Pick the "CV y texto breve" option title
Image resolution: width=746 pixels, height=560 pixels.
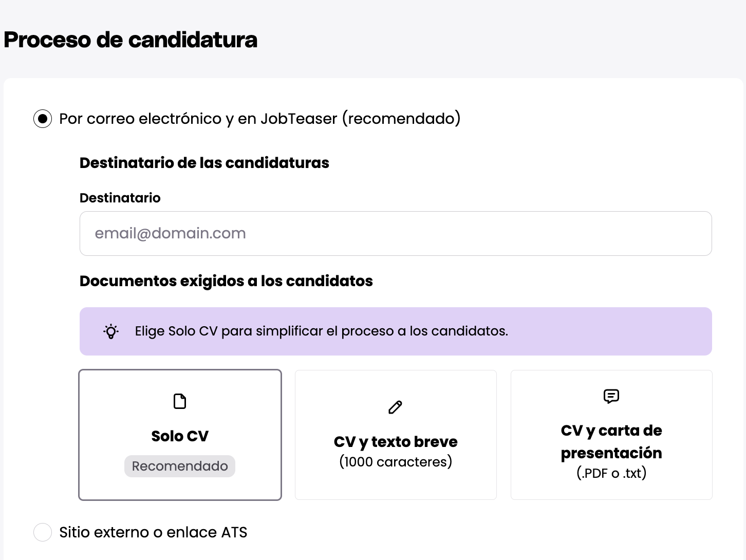coord(396,442)
